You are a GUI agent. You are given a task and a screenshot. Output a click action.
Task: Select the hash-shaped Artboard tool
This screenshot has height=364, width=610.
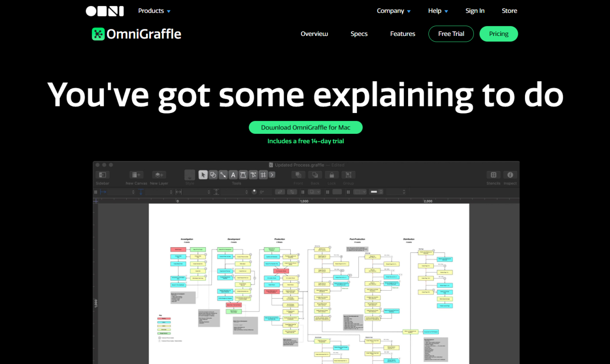click(x=263, y=175)
